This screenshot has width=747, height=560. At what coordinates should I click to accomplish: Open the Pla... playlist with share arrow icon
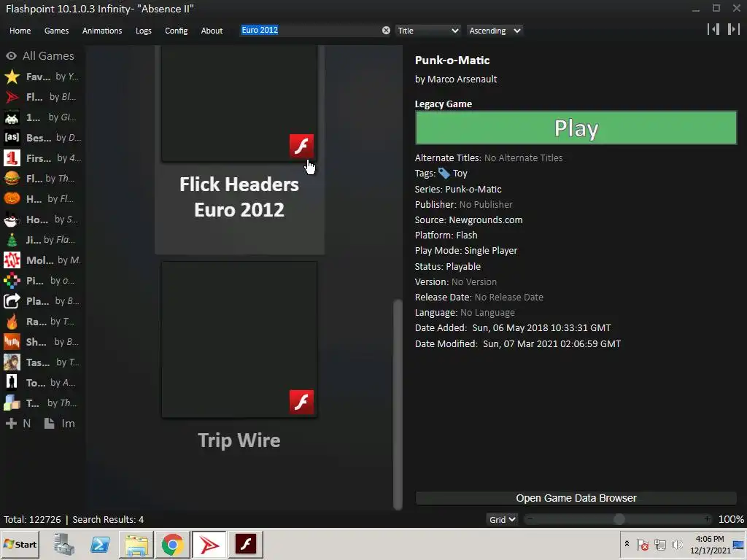[x=42, y=301]
